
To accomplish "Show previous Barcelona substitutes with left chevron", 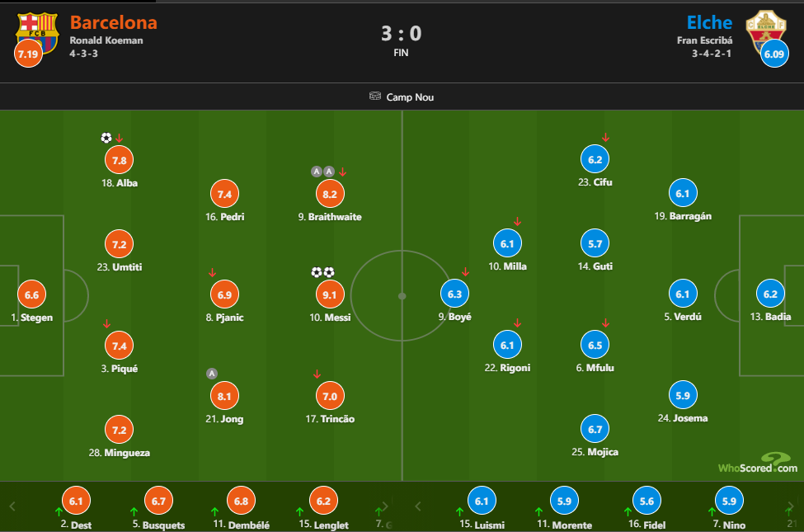I will point(12,506).
